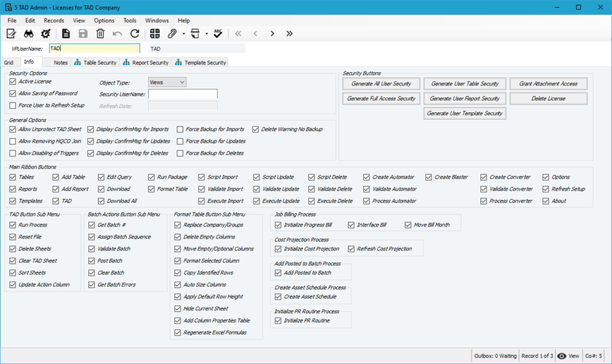Open the Records menu
Image resolution: width=612 pixels, height=364 pixels.
pos(54,20)
